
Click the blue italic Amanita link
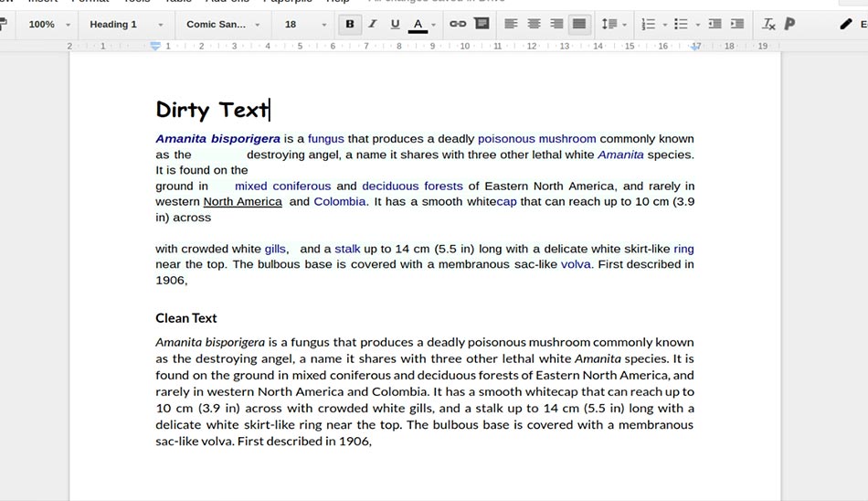click(x=620, y=155)
